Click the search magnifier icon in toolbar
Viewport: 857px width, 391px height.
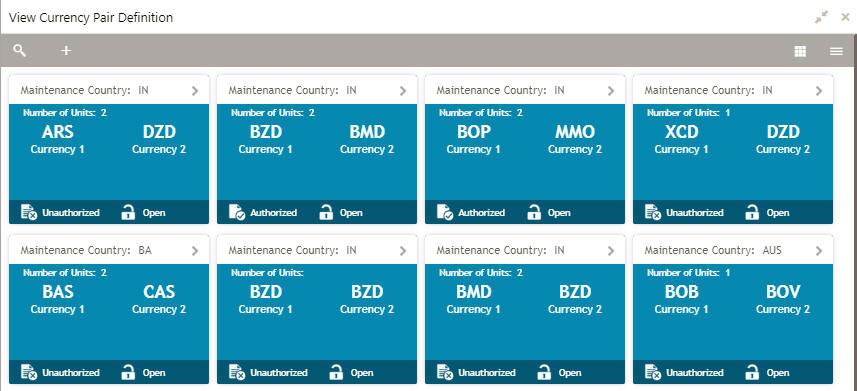tap(20, 51)
